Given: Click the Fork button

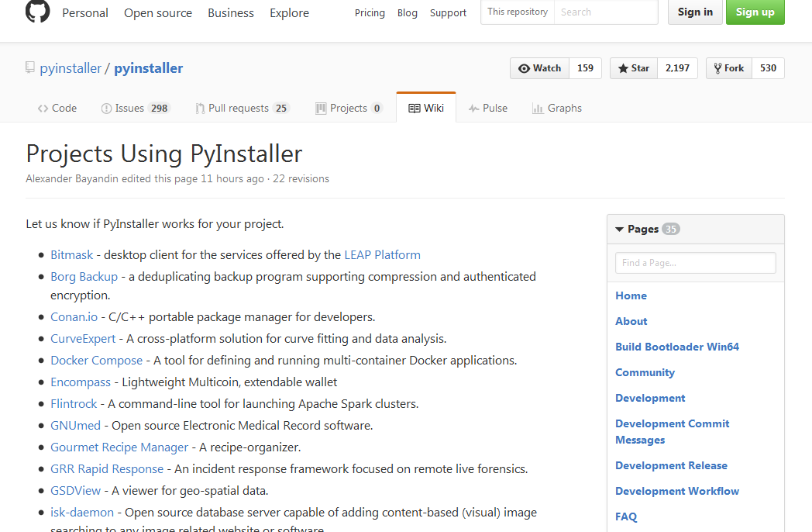Looking at the screenshot, I should pos(729,68).
